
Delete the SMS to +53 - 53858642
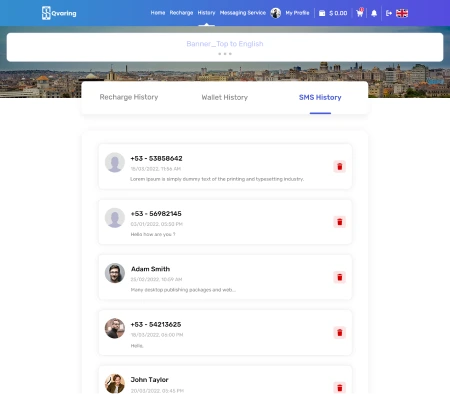pyautogui.click(x=340, y=166)
